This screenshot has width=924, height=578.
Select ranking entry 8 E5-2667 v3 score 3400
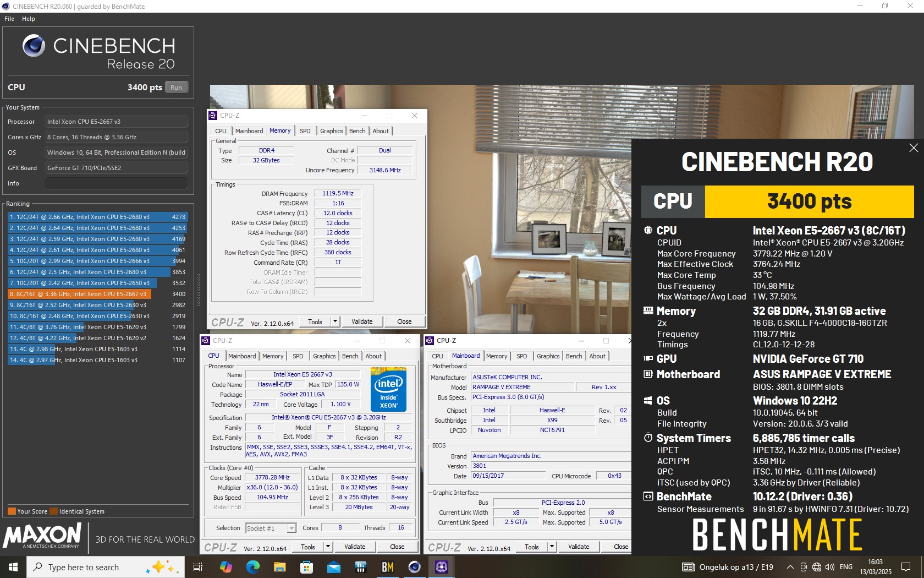coord(97,294)
